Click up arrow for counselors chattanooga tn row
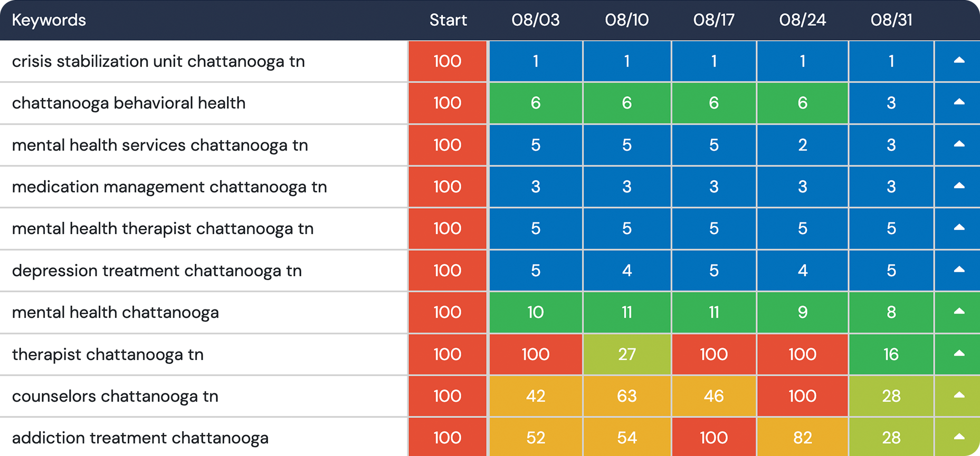Viewport: 980px width, 456px height. tap(959, 395)
